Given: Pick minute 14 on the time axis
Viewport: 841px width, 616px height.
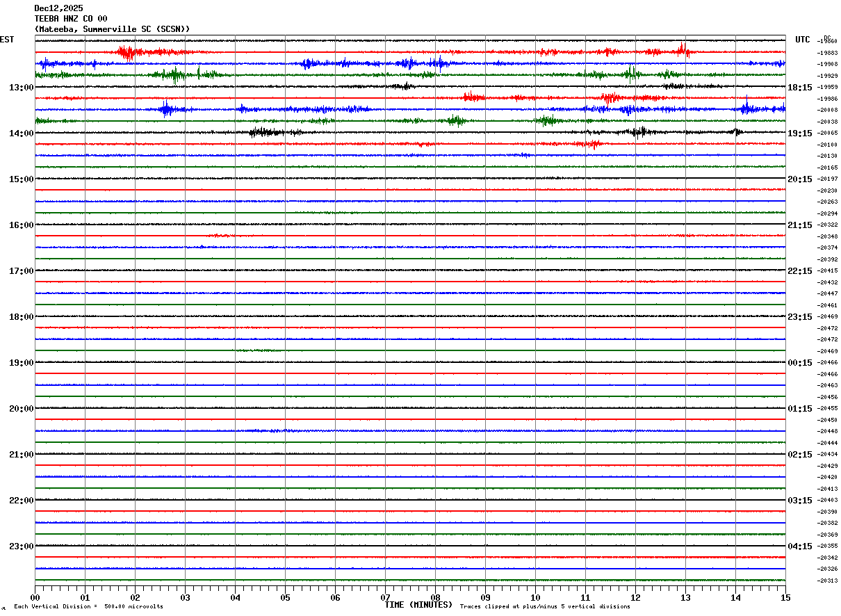Looking at the screenshot, I should pos(735,597).
